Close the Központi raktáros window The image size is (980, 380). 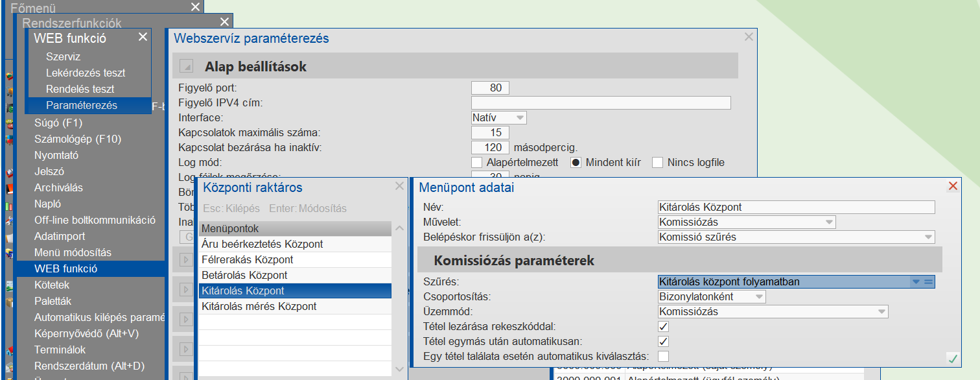pos(400,187)
